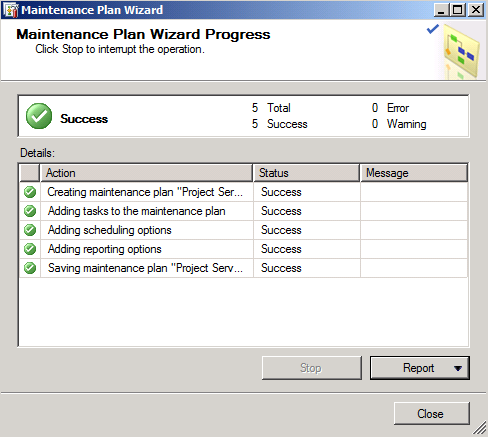Screen dimensions: 488x437
Task: Open the Report button dropdown arrow
Action: (x=458, y=368)
